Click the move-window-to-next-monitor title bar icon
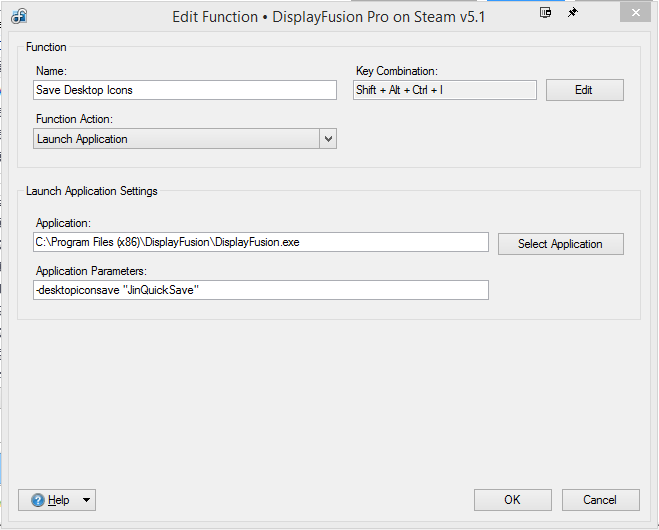The width and height of the screenshot is (659, 530). 546,13
